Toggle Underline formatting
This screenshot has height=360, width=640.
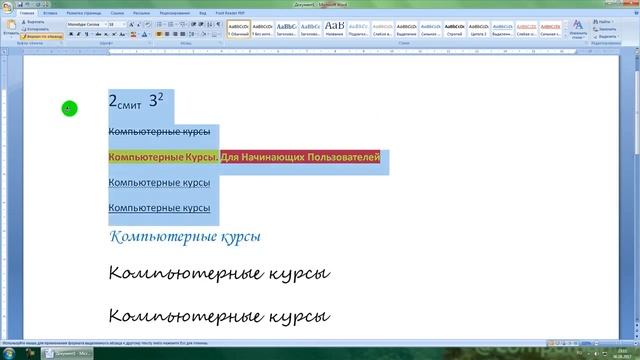pos(87,35)
